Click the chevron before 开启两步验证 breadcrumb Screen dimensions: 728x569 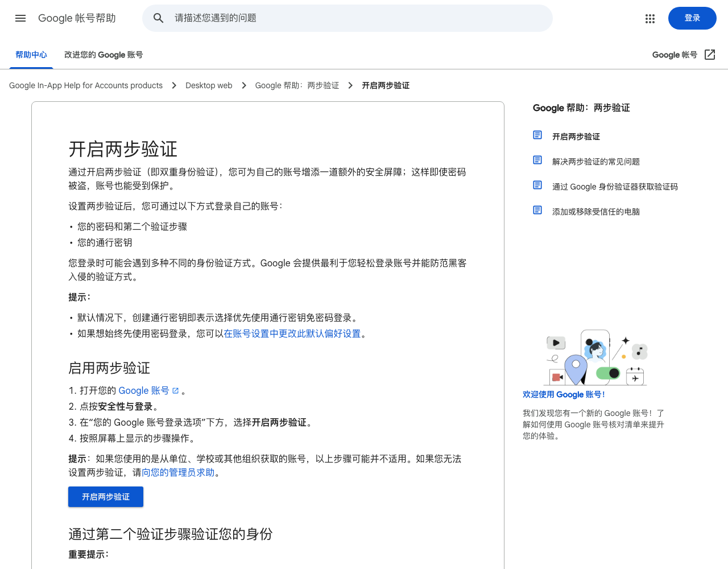350,85
